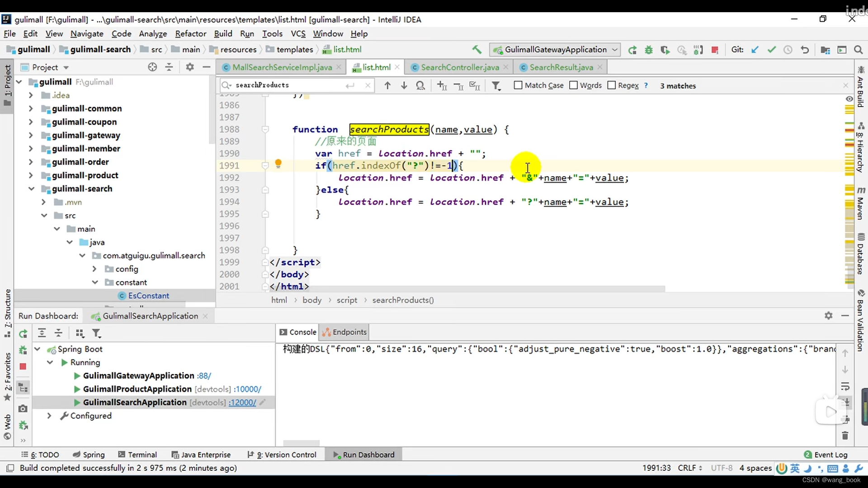The height and width of the screenshot is (488, 868).
Task: Switch to SearchController.java tab
Action: point(460,67)
